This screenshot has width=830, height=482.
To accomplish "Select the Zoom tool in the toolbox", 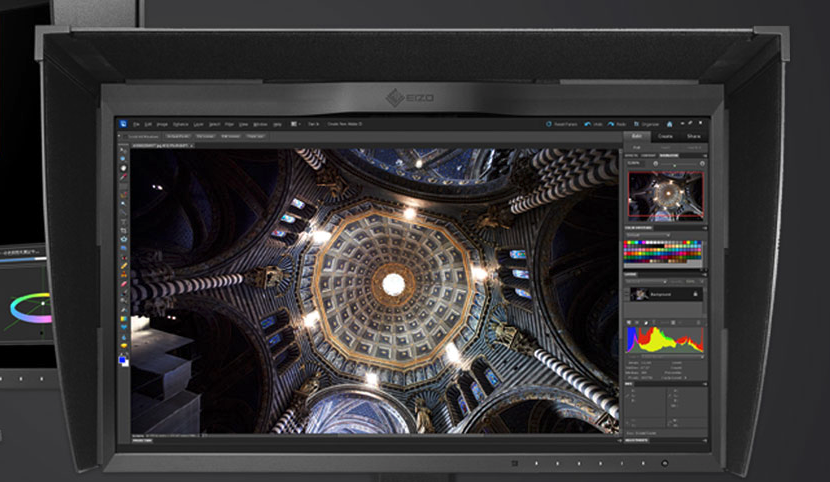I will tap(123, 159).
